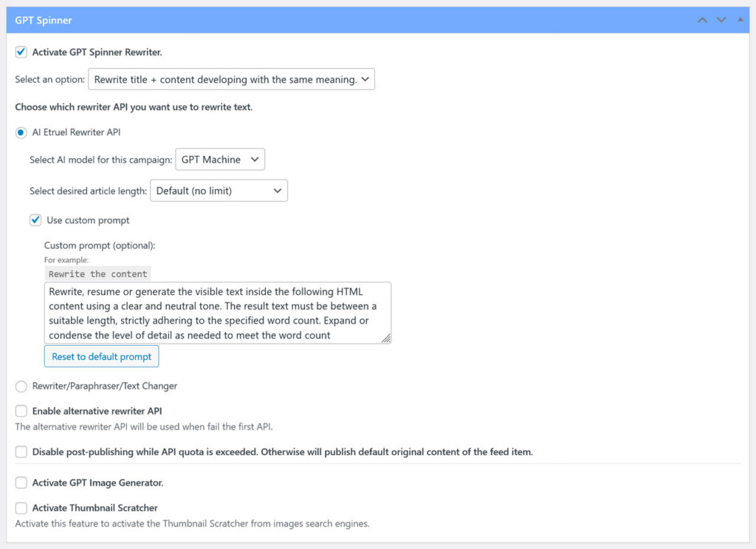Move GPT Spinner panel up arrow
Viewport: 756px width, 549px height.
pos(702,20)
